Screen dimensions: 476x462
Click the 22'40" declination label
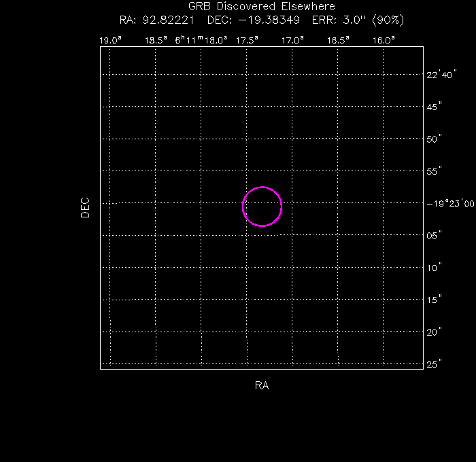(441, 75)
